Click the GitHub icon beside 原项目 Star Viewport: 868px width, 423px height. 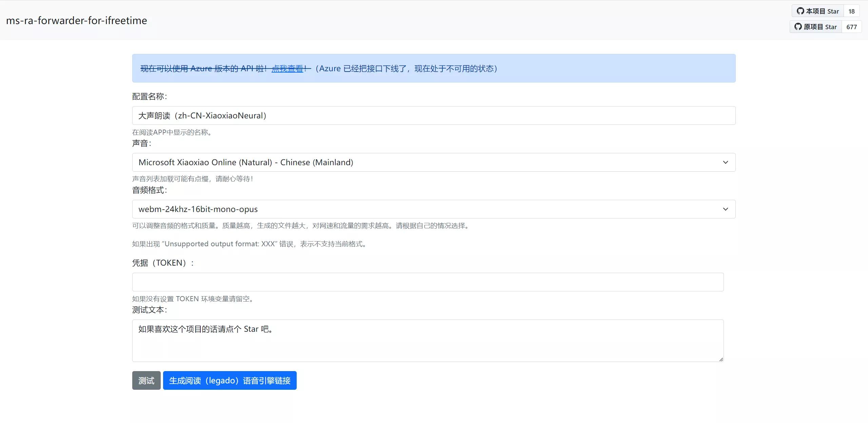(x=798, y=27)
